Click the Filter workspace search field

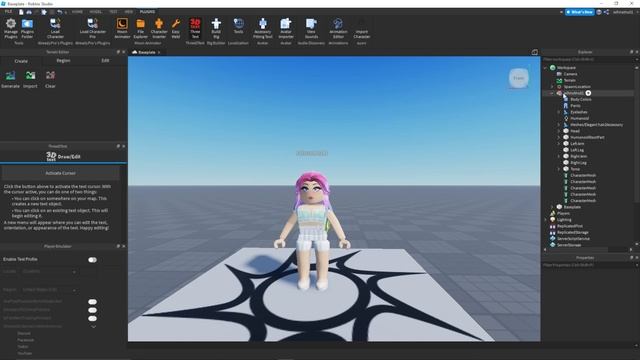tap(588, 60)
